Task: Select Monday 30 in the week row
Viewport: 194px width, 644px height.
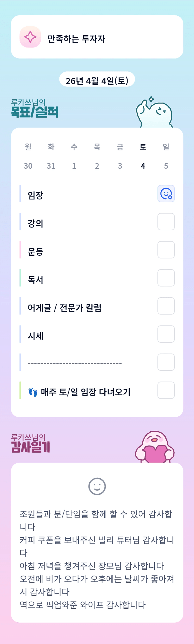Action: click(x=28, y=166)
